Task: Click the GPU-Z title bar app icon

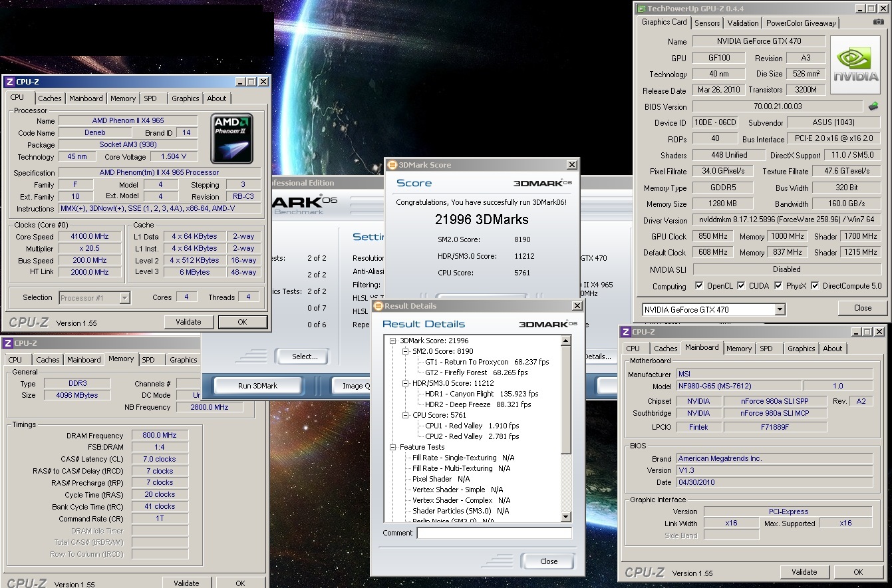Action: coord(642,9)
